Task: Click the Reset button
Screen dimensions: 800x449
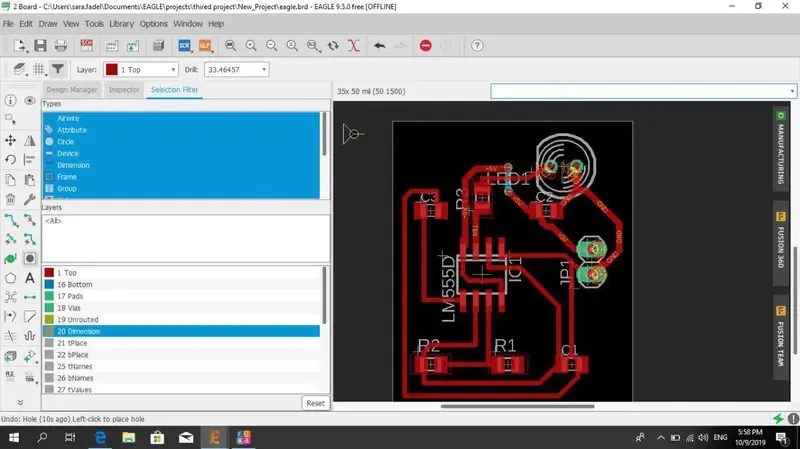Action: (x=315, y=403)
